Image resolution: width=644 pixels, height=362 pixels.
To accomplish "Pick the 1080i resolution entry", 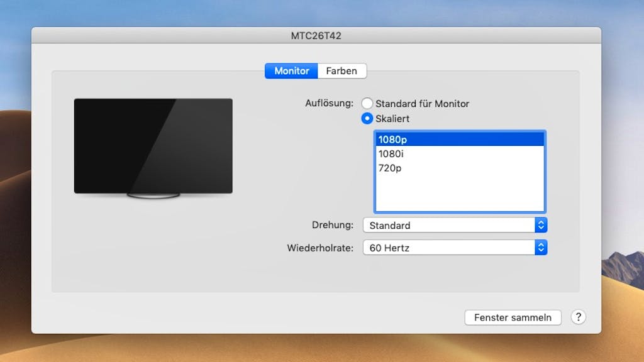I will (459, 153).
